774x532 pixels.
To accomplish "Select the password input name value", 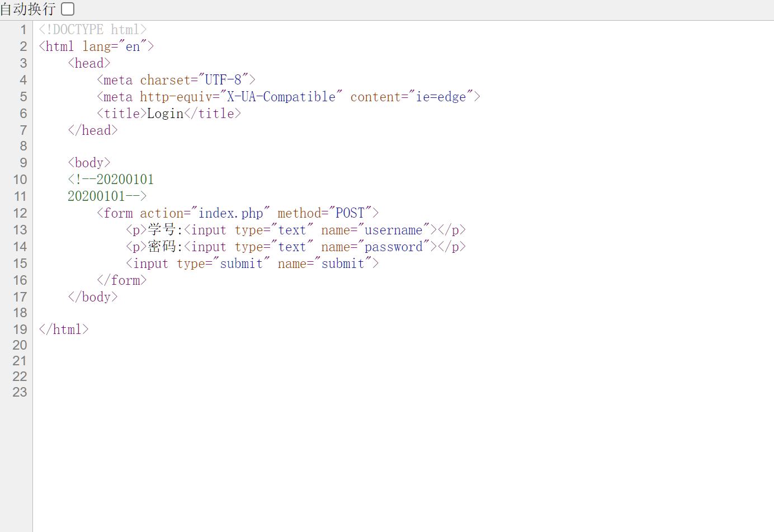I will [x=393, y=247].
